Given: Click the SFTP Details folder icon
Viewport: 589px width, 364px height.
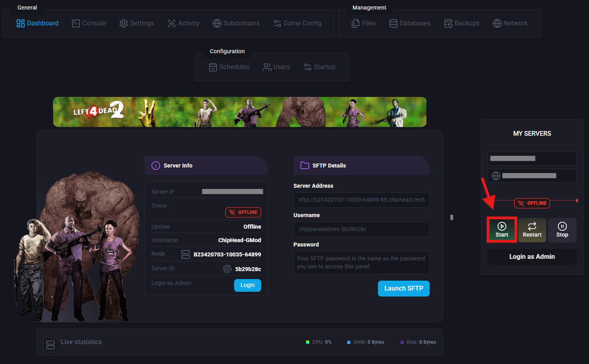Looking at the screenshot, I should [x=305, y=166].
